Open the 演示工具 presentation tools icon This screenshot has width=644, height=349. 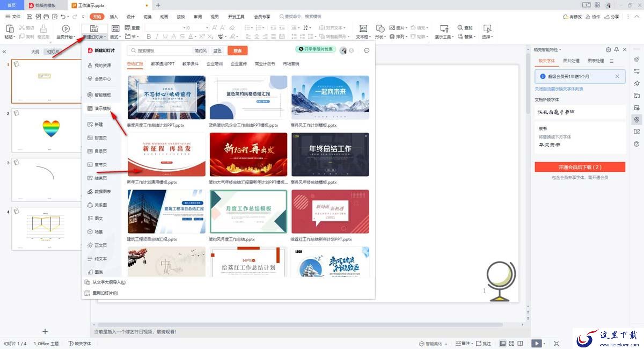444,28
